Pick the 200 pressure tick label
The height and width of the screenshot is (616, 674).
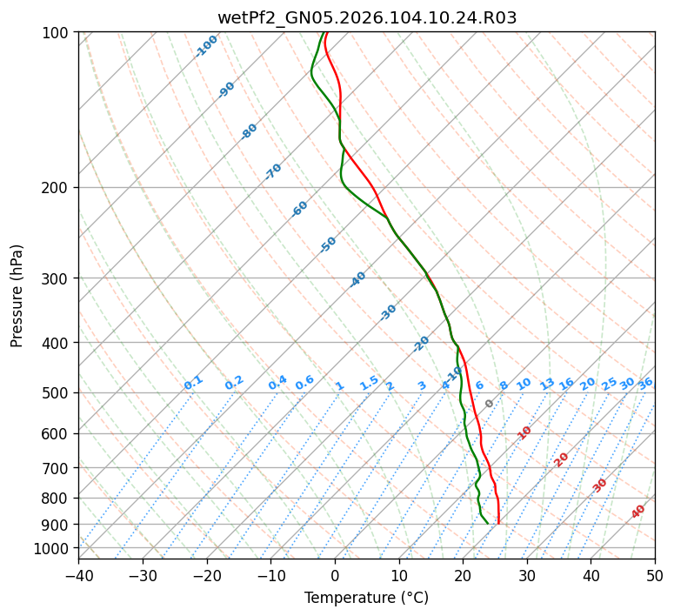coord(57,188)
